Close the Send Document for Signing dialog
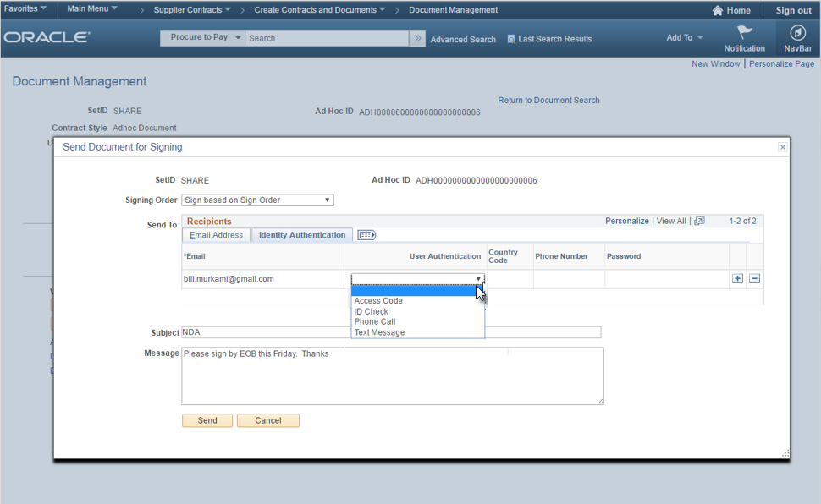This screenshot has height=504, width=821. [782, 147]
